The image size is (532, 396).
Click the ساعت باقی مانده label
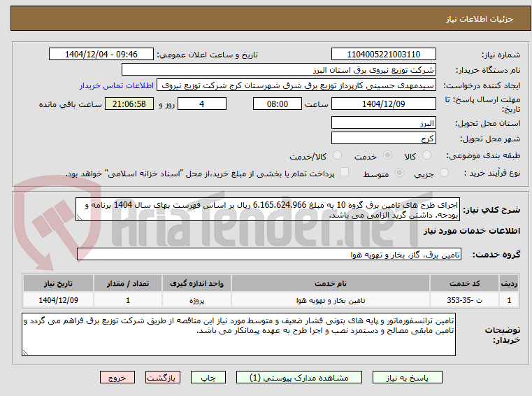coord(70,104)
